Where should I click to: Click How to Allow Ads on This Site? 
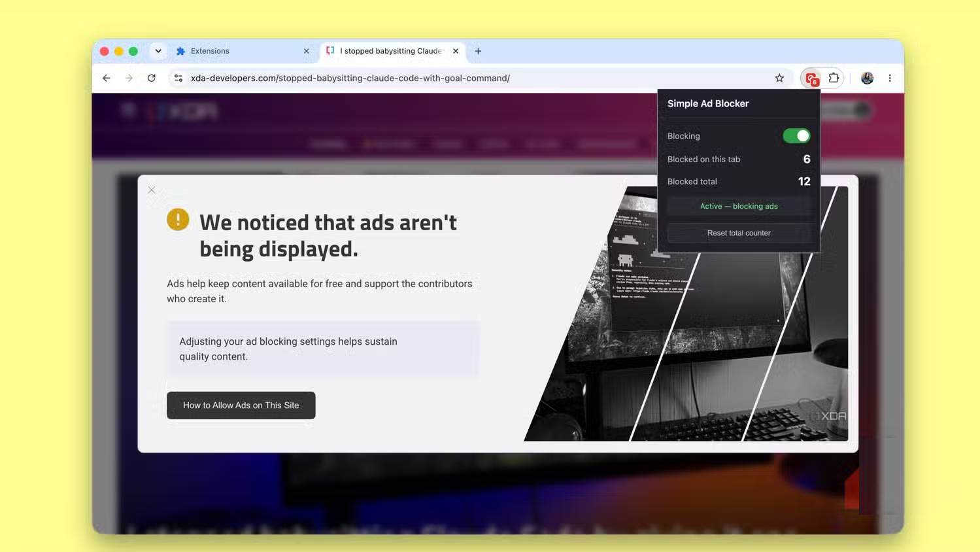click(241, 405)
